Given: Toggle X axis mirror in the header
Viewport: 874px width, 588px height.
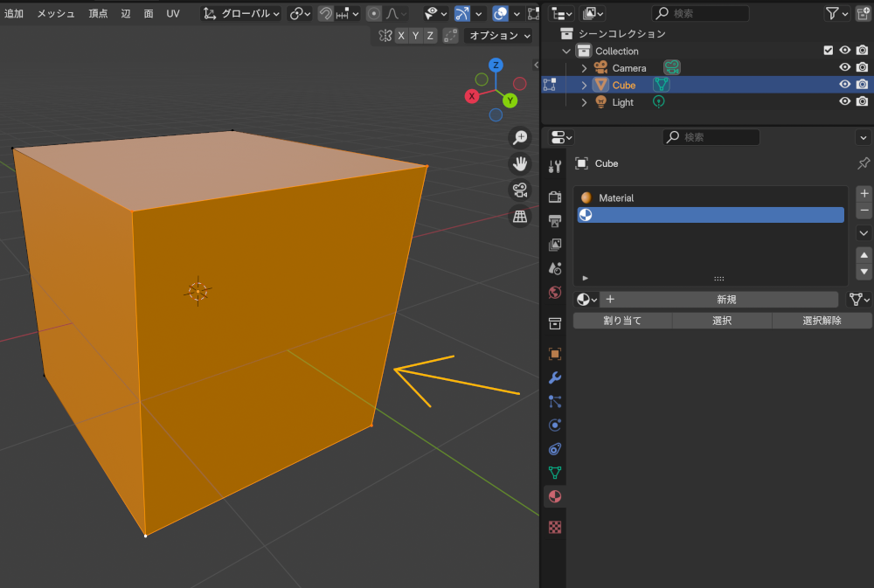Looking at the screenshot, I should [402, 35].
